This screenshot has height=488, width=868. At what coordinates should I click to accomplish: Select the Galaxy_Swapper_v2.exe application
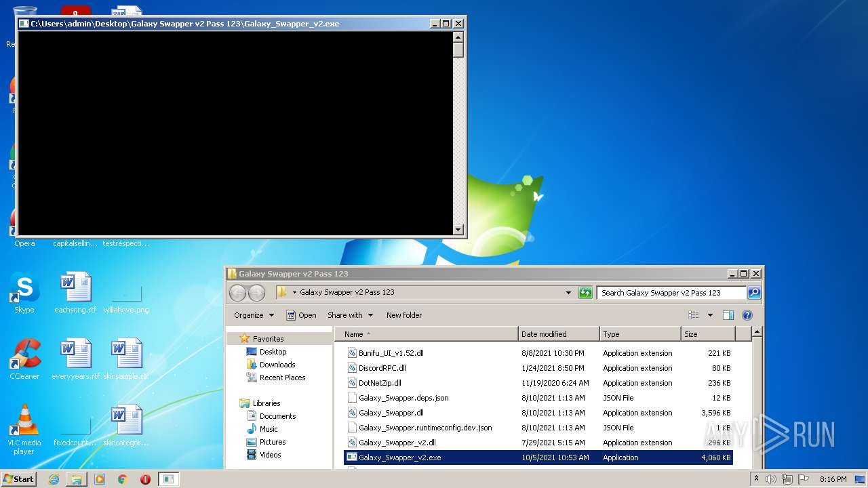point(538,457)
